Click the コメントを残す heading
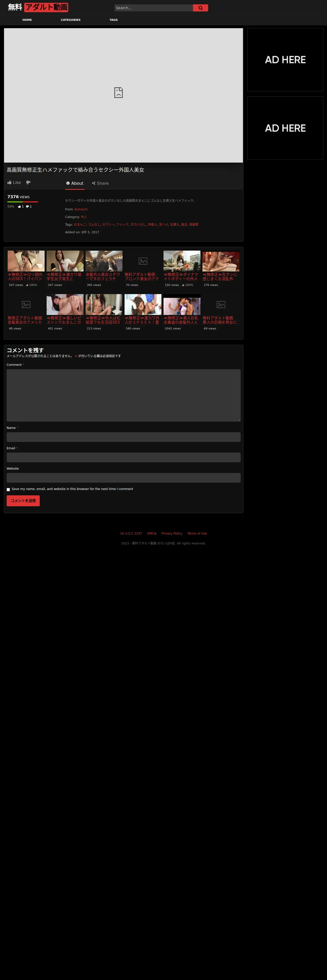This screenshot has height=980, width=327. click(x=25, y=350)
